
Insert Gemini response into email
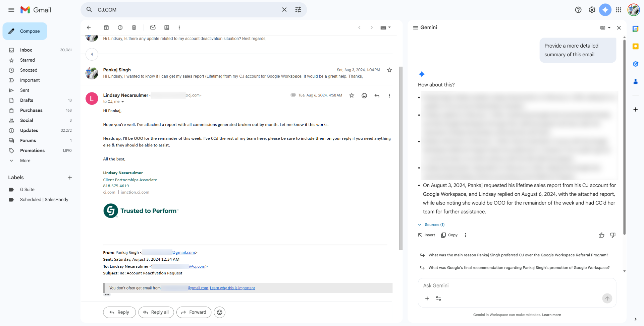pyautogui.click(x=427, y=235)
